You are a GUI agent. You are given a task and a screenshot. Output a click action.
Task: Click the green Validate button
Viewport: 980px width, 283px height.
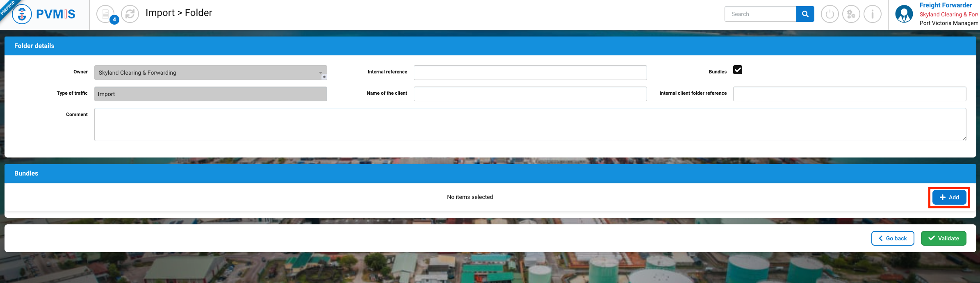(x=943, y=238)
